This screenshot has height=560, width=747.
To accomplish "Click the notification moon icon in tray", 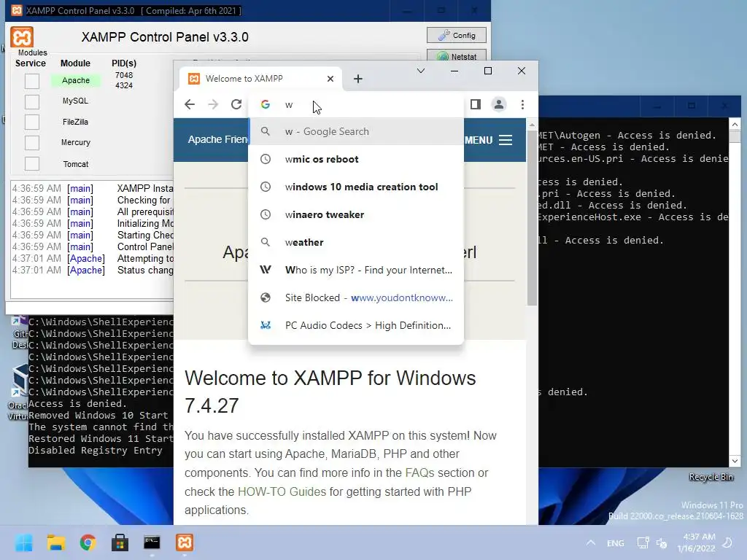I will coord(728,542).
